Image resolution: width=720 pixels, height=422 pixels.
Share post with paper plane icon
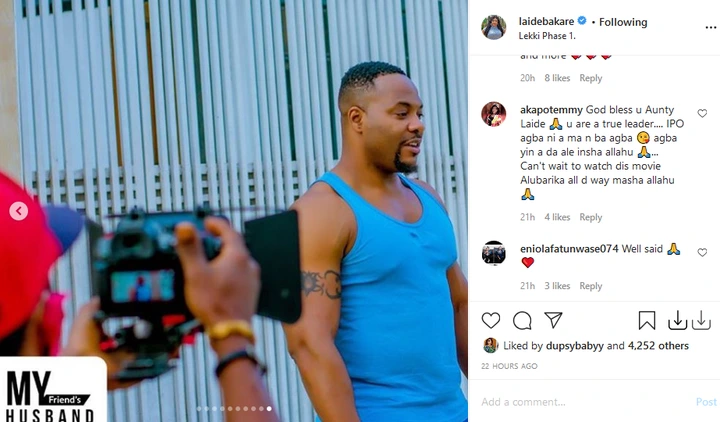click(553, 320)
